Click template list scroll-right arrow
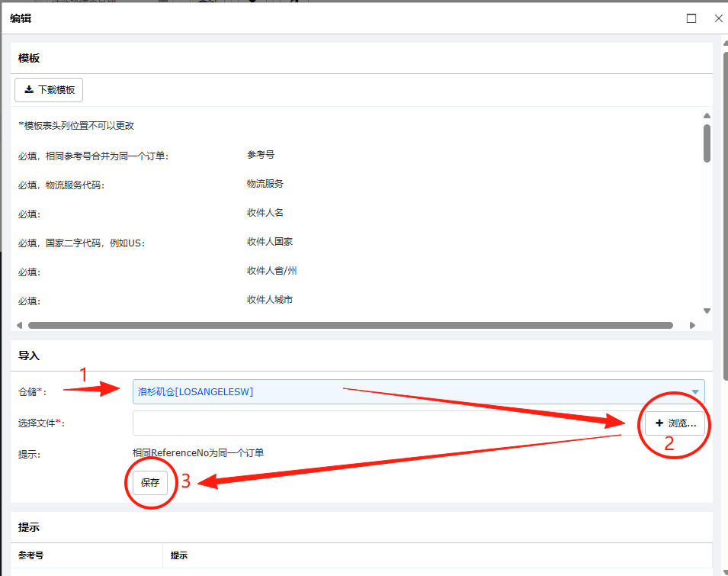The width and height of the screenshot is (728, 576). pos(692,325)
